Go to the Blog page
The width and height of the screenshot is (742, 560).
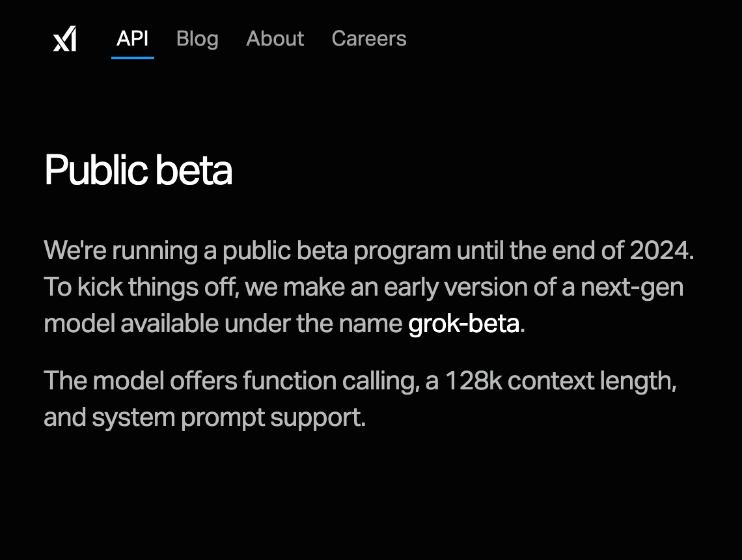click(197, 38)
